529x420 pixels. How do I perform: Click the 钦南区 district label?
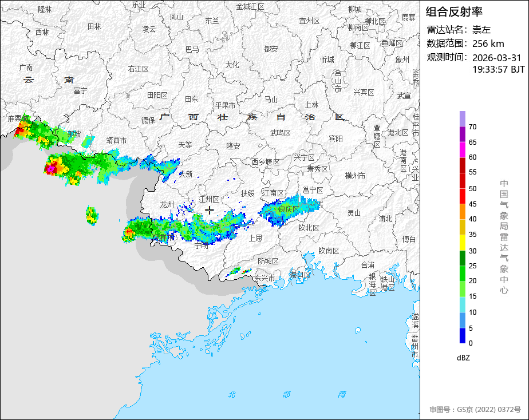coord(329,251)
